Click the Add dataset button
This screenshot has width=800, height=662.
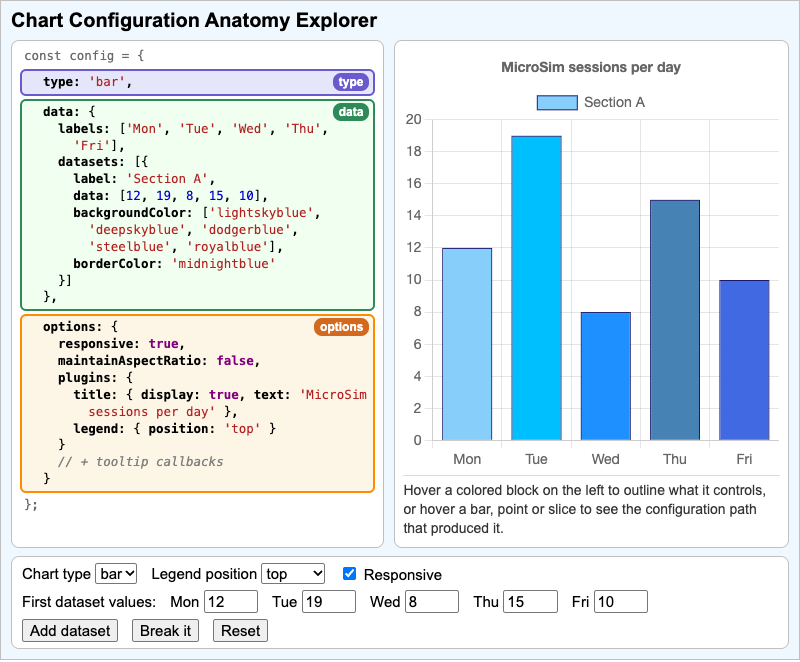tap(70, 631)
